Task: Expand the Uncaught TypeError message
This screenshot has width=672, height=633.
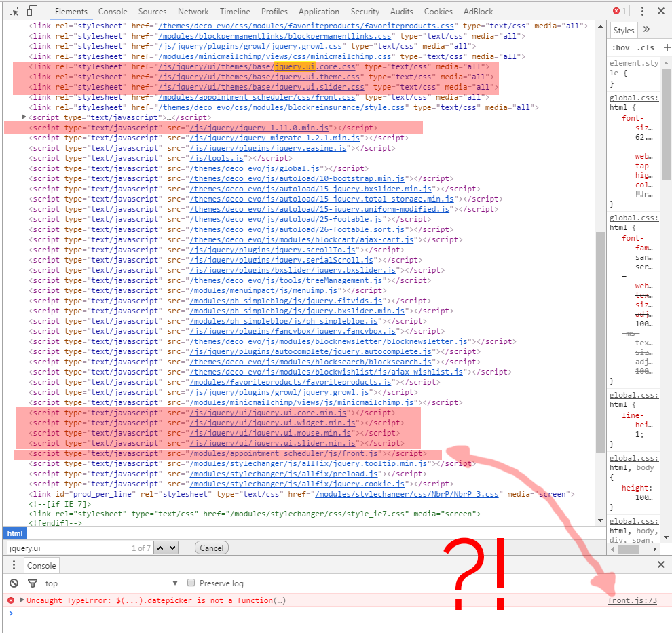Action: [x=22, y=600]
